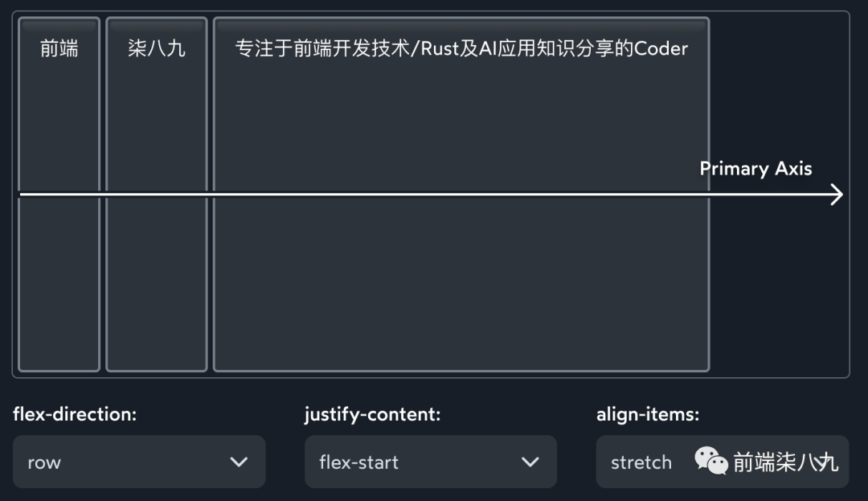
Task: Click the 前端柒八九 watermark text
Action: pyautogui.click(x=785, y=462)
